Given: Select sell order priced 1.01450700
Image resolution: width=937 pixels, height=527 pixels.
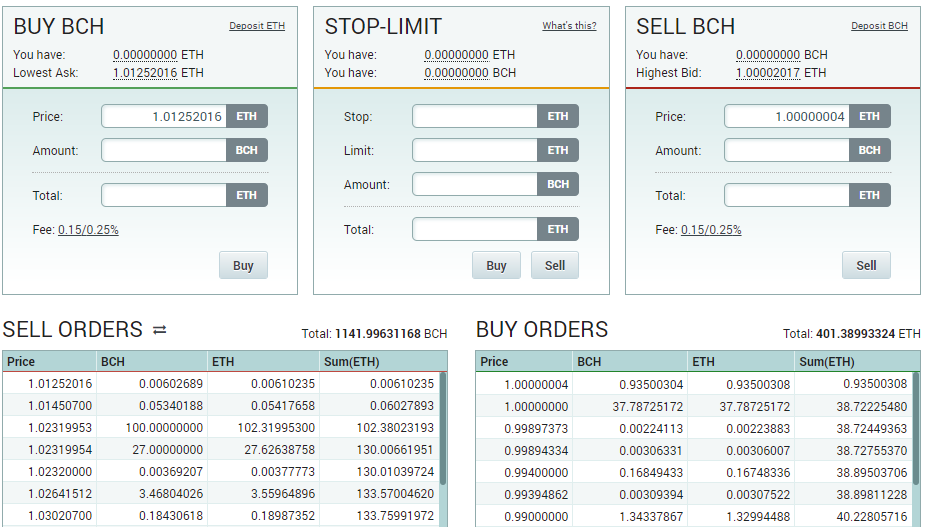Looking at the screenshot, I should click(221, 406).
